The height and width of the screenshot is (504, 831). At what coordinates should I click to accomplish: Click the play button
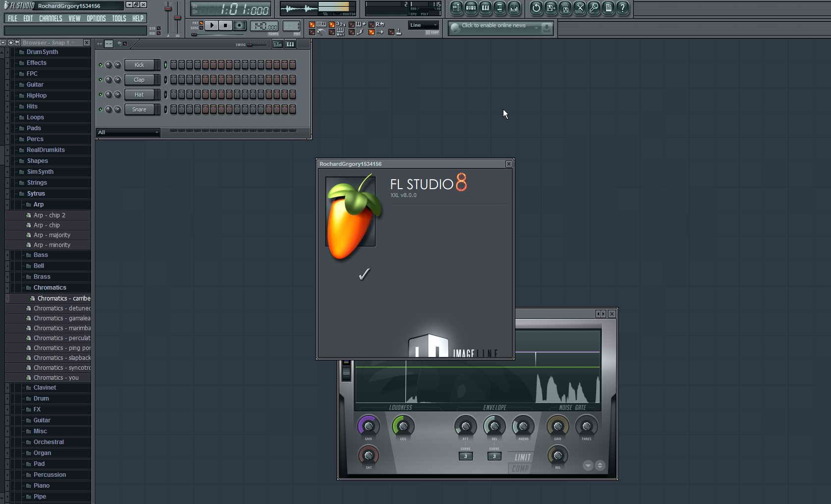(x=212, y=25)
